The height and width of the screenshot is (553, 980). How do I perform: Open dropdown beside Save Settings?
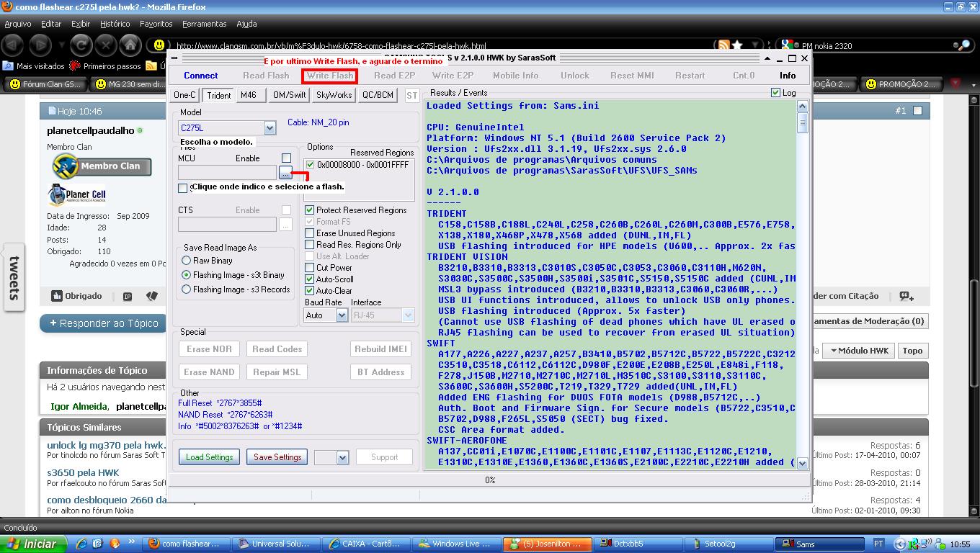click(342, 457)
